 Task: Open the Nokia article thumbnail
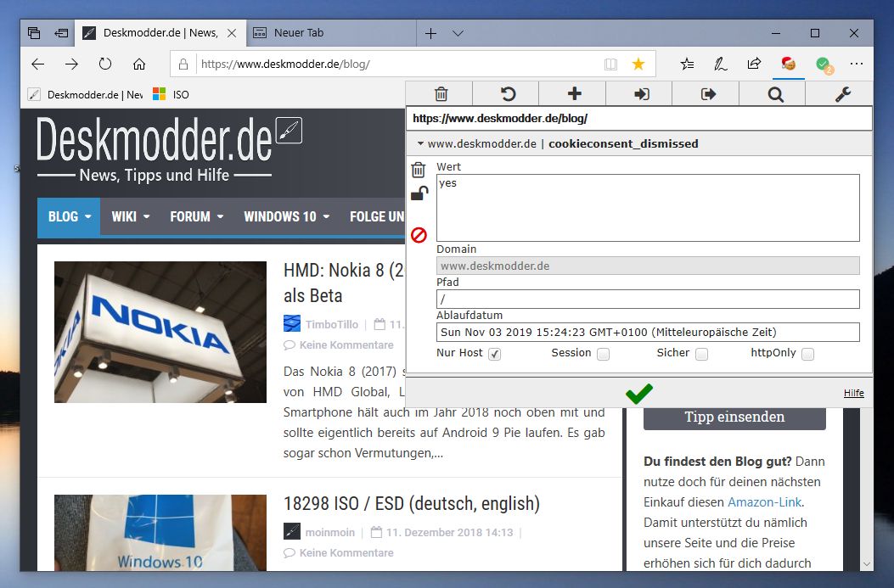[x=160, y=332]
